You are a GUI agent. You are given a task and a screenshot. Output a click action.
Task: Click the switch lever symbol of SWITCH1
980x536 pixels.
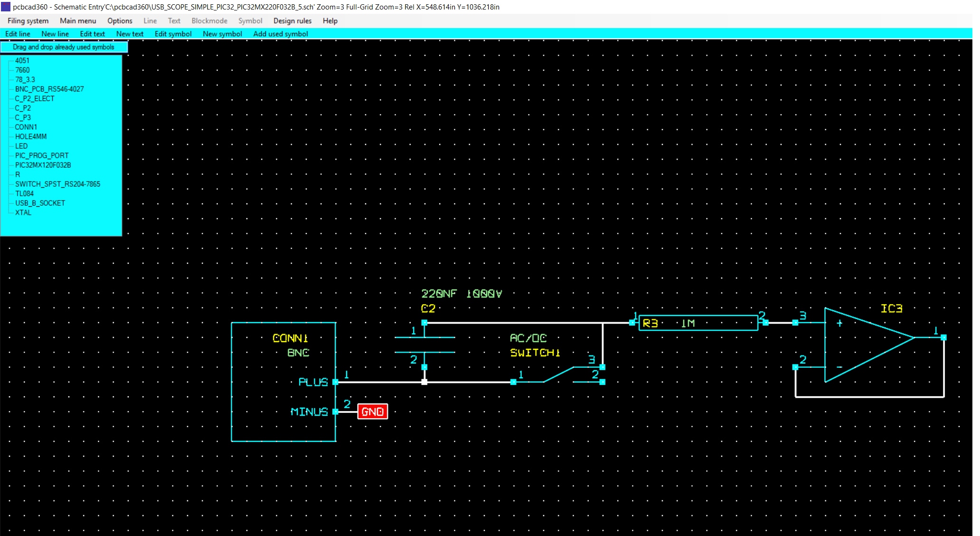[x=558, y=374]
